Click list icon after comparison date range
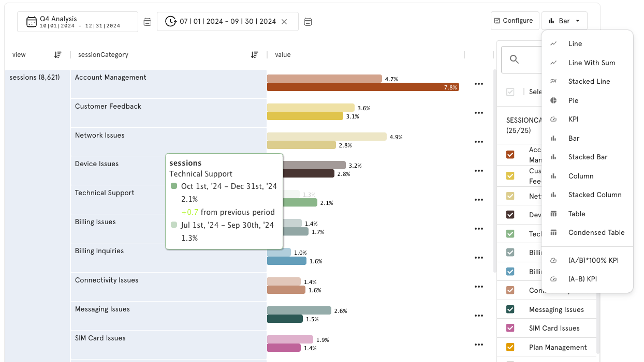This screenshot has width=644, height=362. coord(308,22)
